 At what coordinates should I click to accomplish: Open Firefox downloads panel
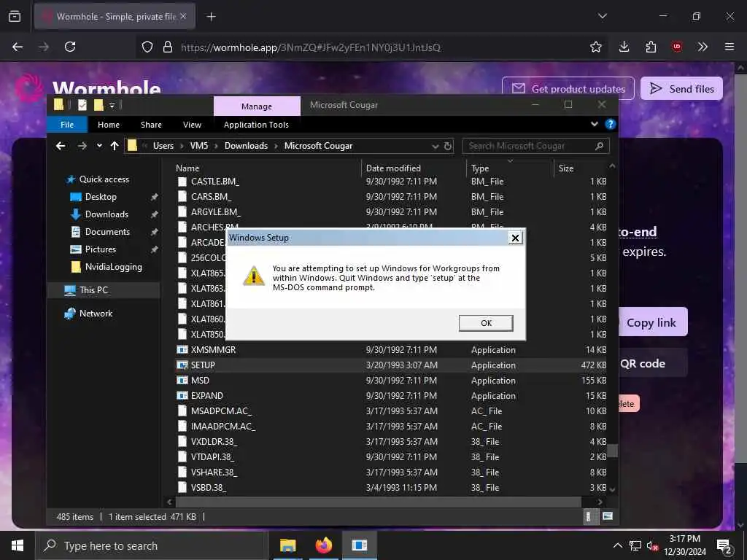click(x=624, y=47)
